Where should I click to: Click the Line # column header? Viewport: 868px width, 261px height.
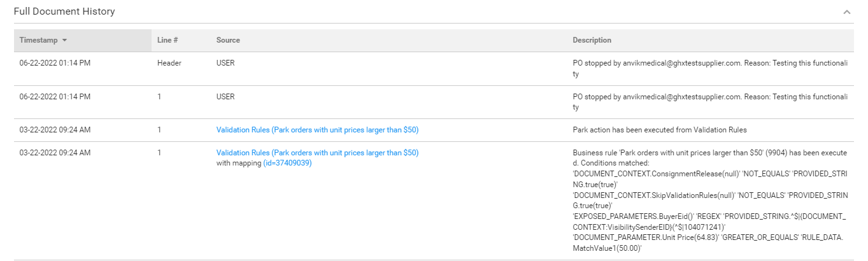tap(167, 41)
